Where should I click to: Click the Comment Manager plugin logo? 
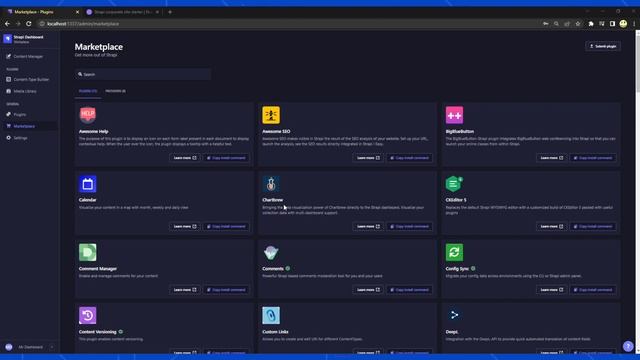coord(88,252)
